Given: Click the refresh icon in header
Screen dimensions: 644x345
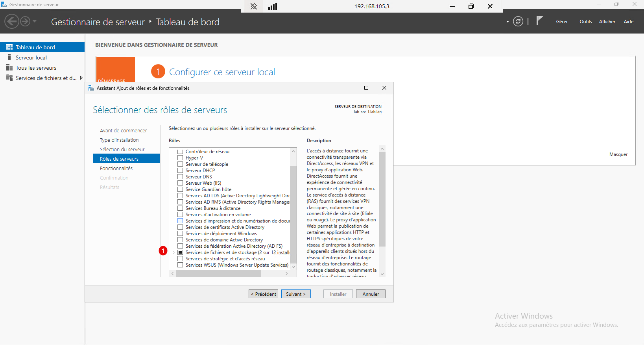Looking at the screenshot, I should coord(518,22).
